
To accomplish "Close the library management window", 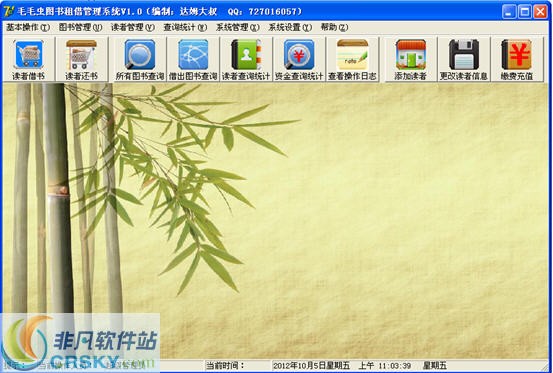I will coord(540,12).
